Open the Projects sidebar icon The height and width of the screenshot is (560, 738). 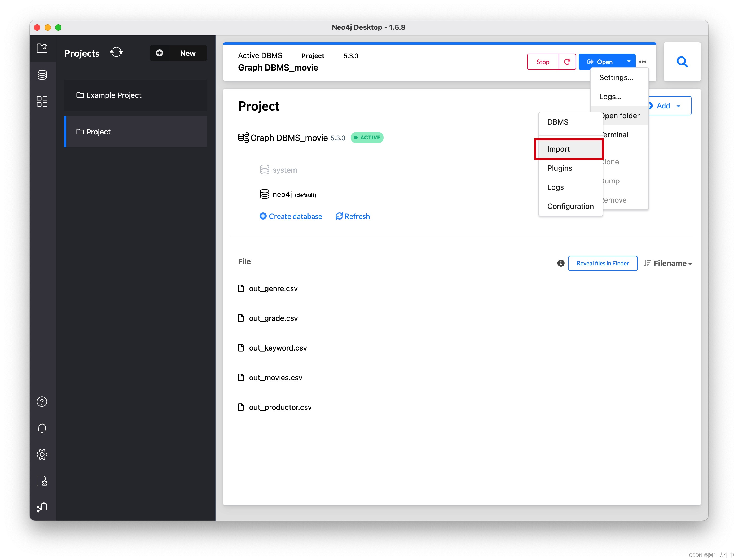[42, 49]
